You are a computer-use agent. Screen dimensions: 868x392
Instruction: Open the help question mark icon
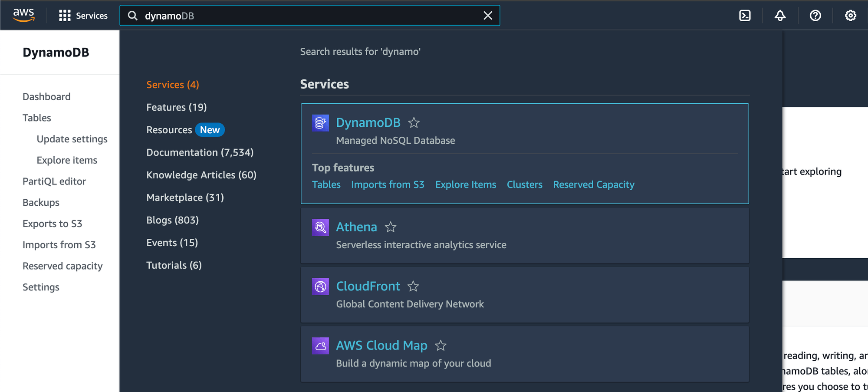[815, 16]
